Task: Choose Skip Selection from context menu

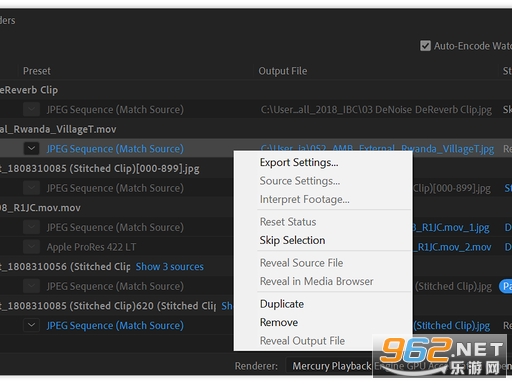Action: (x=292, y=240)
